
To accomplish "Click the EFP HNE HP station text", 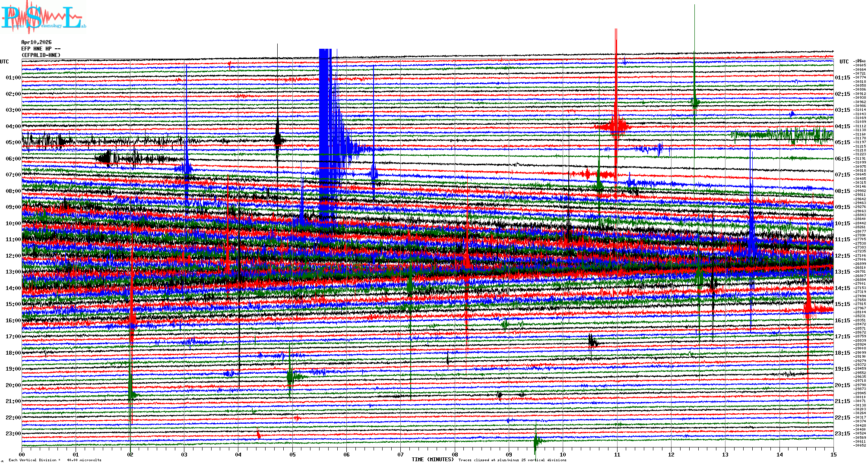I will [x=38, y=49].
